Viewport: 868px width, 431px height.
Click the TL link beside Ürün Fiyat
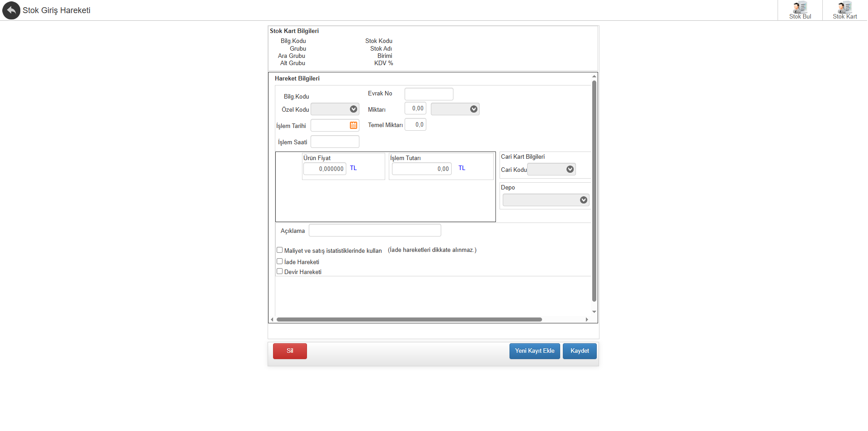click(x=354, y=168)
